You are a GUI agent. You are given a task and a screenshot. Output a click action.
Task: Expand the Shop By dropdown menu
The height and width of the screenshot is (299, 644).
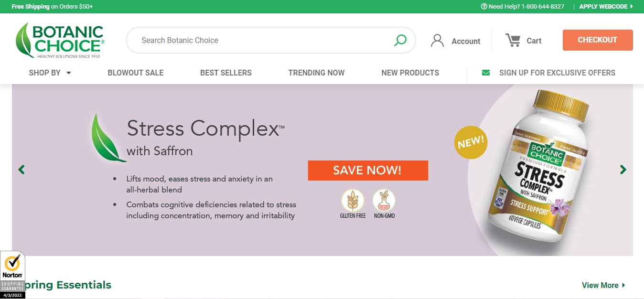50,73
